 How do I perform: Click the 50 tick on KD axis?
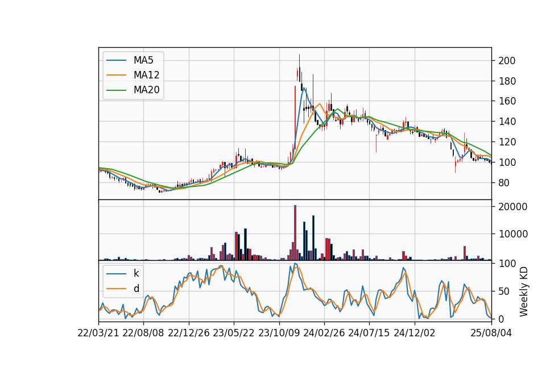(504, 291)
